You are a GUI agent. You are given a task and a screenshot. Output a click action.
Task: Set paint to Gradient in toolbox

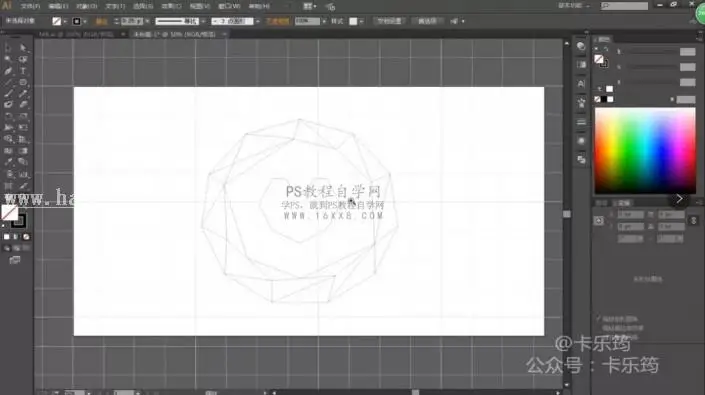(16, 237)
